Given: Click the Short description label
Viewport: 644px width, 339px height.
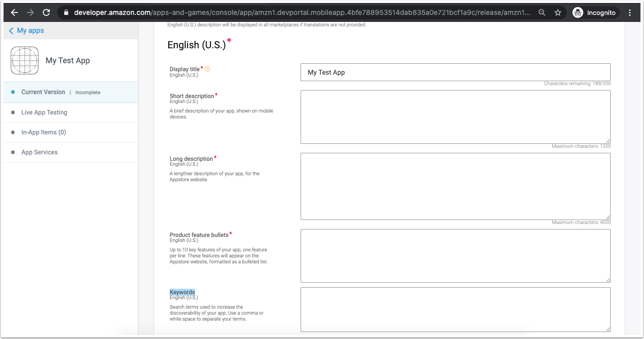Looking at the screenshot, I should tap(192, 96).
